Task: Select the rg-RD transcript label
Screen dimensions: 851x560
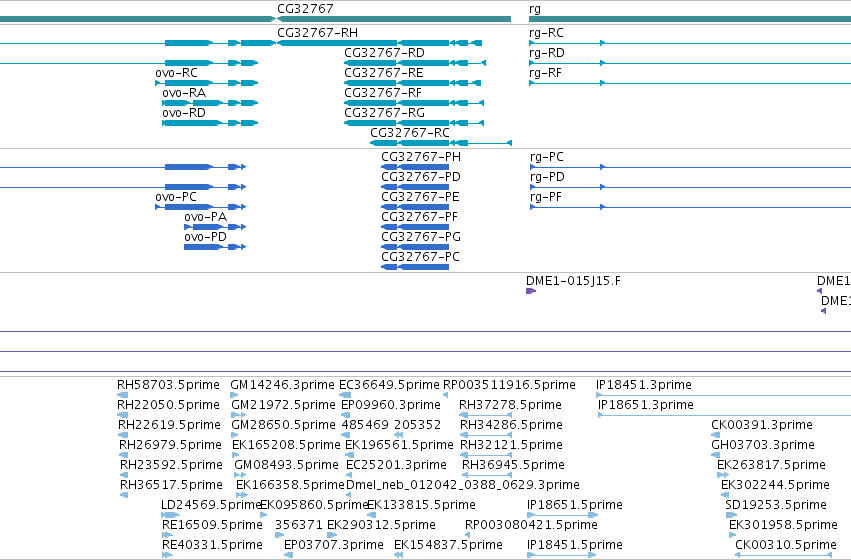Action: tap(547, 53)
